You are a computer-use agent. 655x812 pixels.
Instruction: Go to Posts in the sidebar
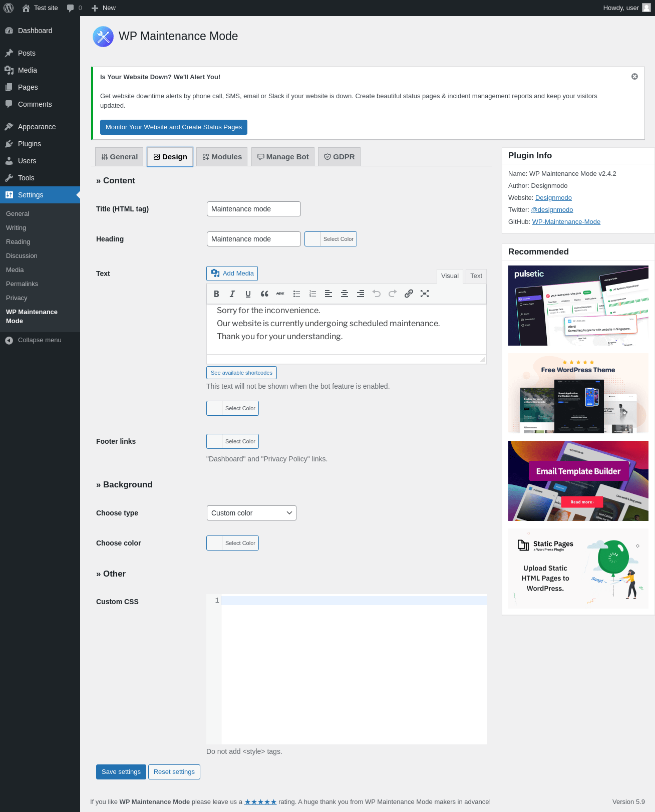(x=40, y=53)
